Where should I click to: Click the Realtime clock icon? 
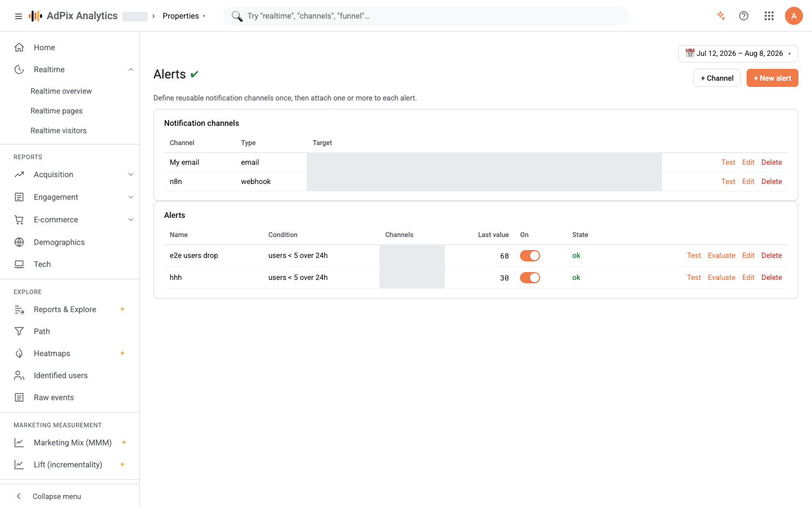click(x=19, y=69)
